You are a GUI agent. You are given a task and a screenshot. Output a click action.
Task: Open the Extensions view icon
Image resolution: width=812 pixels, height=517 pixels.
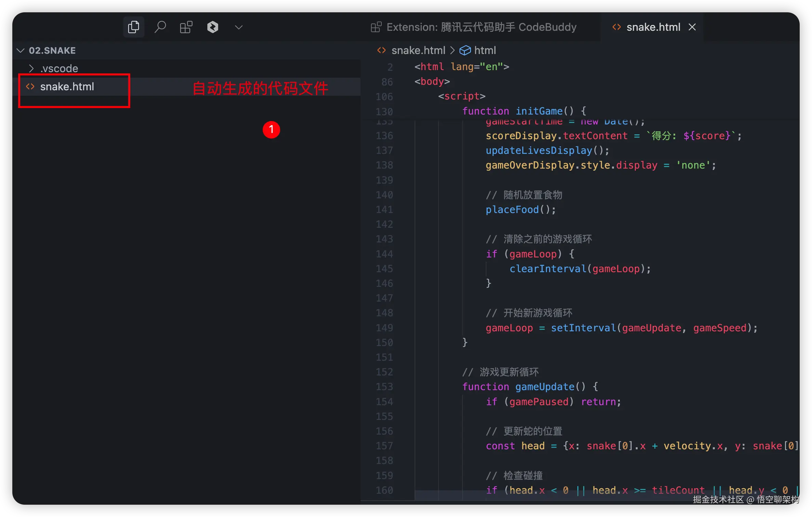coord(186,27)
